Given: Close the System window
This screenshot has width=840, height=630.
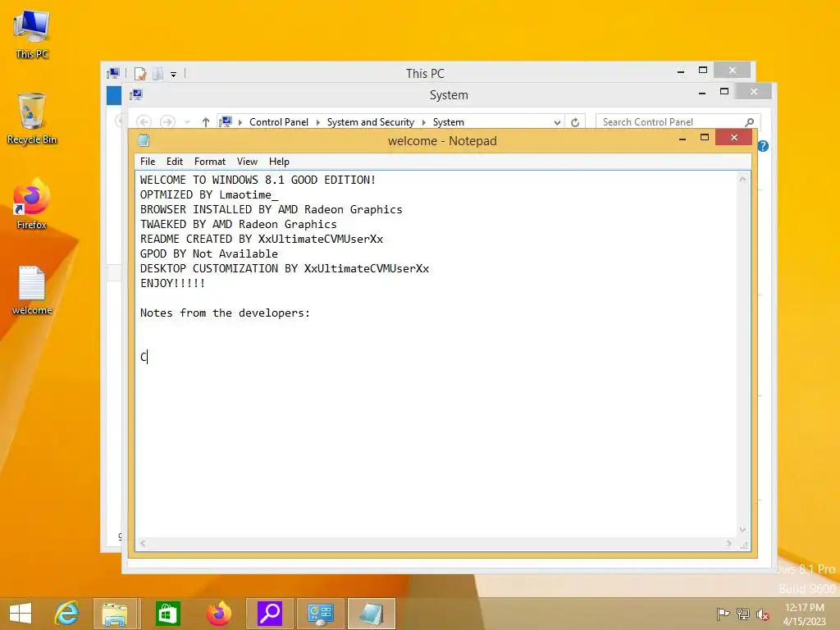Looking at the screenshot, I should click(754, 92).
